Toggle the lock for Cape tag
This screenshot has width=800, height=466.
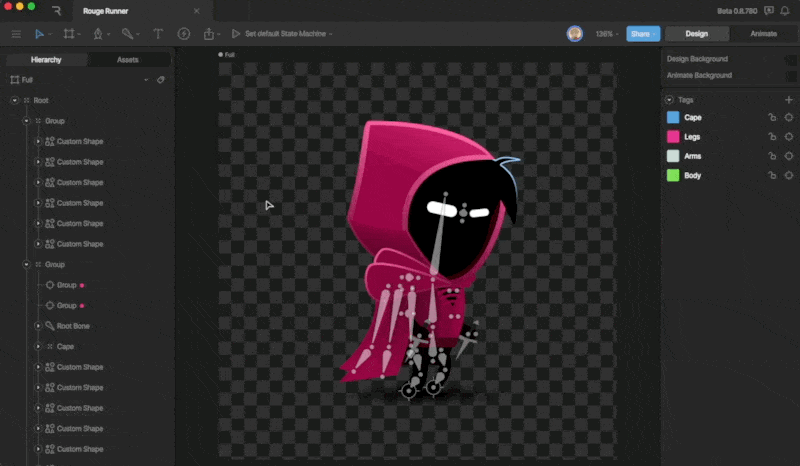[x=772, y=117]
